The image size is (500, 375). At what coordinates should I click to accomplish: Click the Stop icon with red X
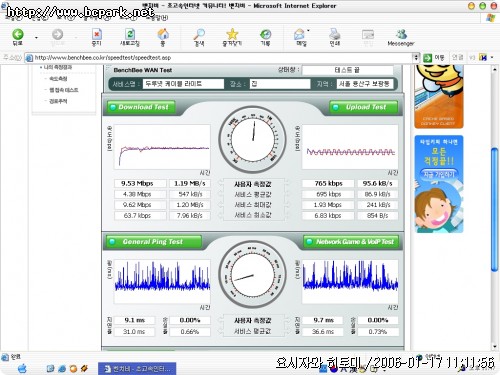tap(97, 34)
